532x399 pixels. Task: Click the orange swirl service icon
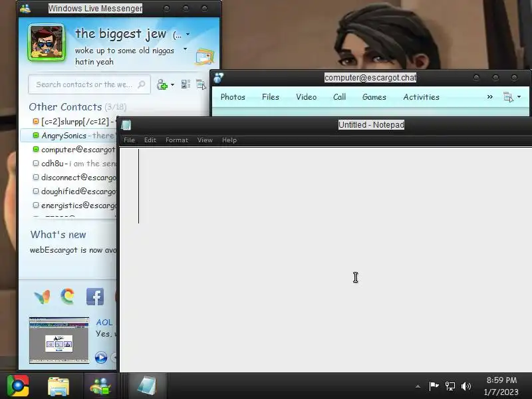point(68,296)
